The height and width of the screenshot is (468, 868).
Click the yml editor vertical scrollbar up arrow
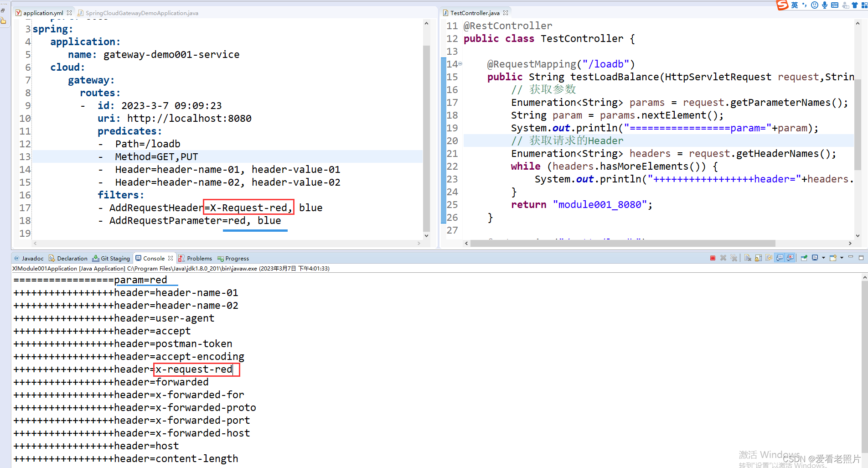[x=426, y=23]
